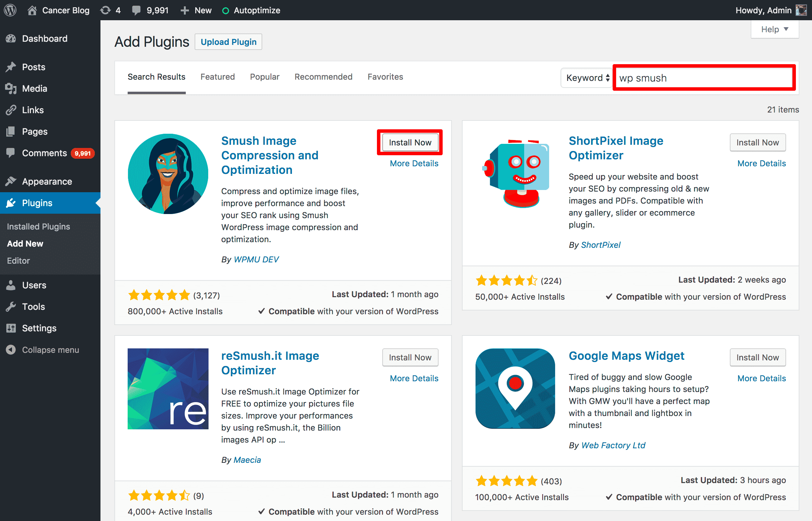Open the Google Maps Widget title link
The image size is (812, 521).
(x=627, y=356)
